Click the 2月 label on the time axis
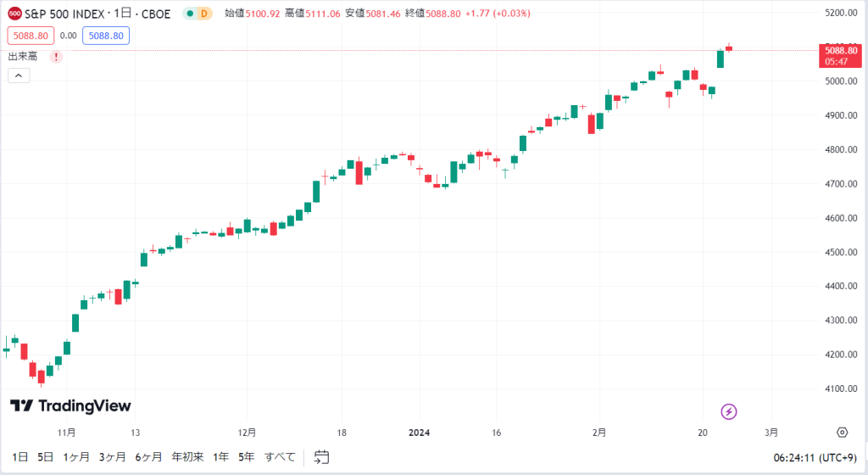868x475 pixels. pos(599,433)
